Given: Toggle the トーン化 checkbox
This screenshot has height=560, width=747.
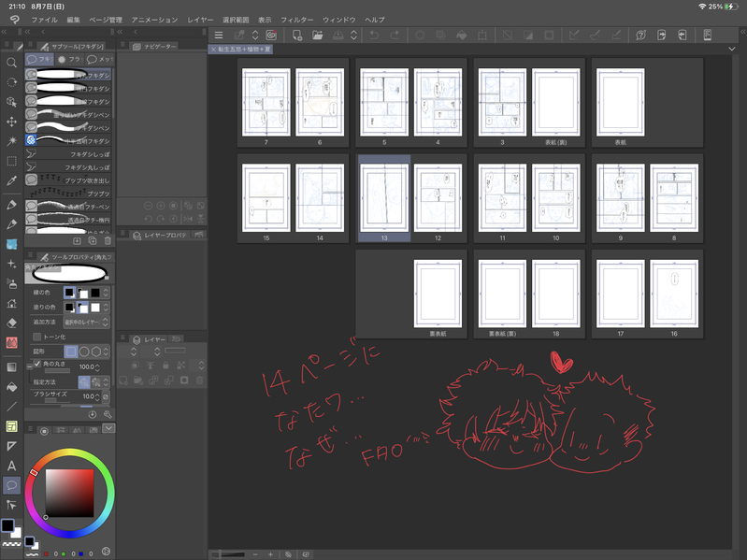Looking at the screenshot, I should tap(36, 337).
